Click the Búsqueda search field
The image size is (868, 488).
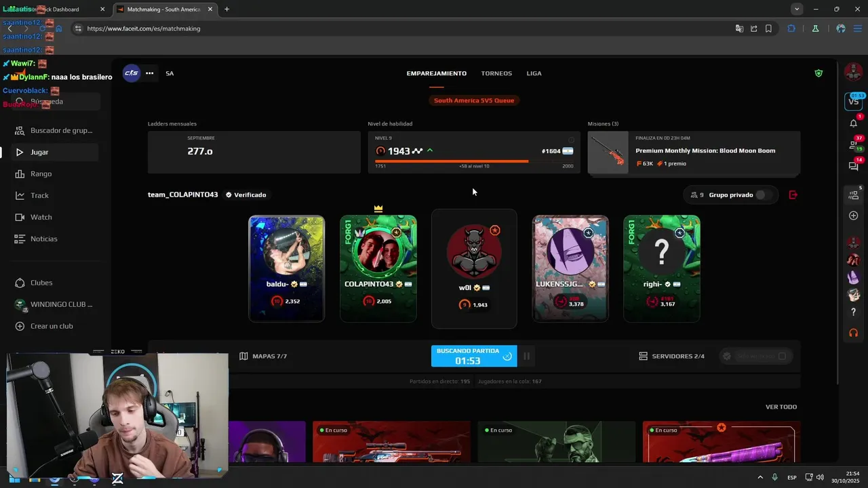[56, 102]
